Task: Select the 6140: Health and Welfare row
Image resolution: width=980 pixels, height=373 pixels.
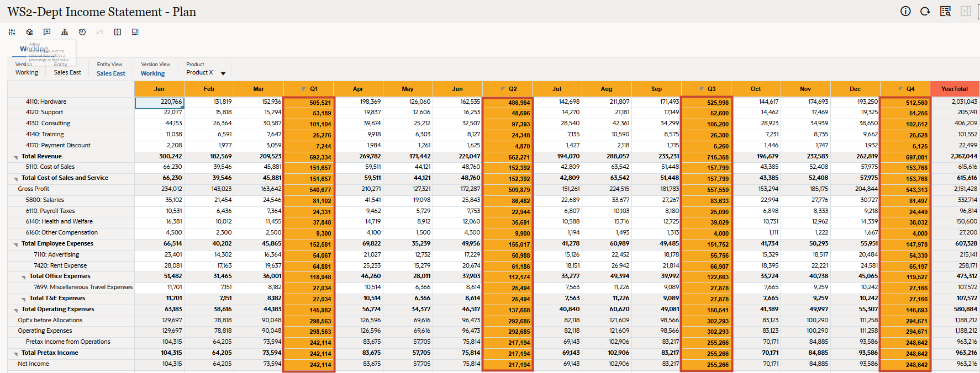Action: (x=71, y=221)
